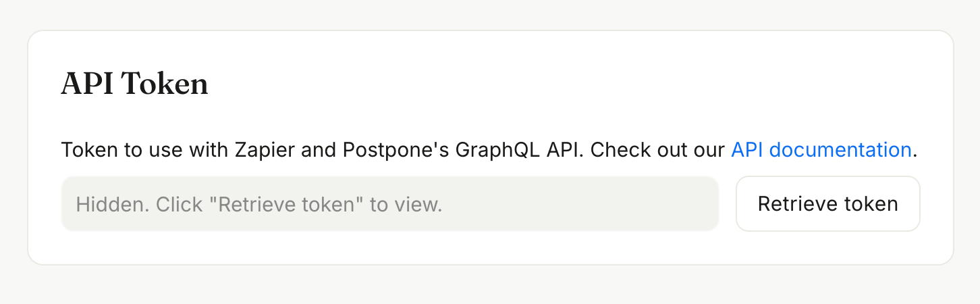Focus the 'Hidden. Click Retrieve token' field
Screen dimensions: 980x304
389,204
